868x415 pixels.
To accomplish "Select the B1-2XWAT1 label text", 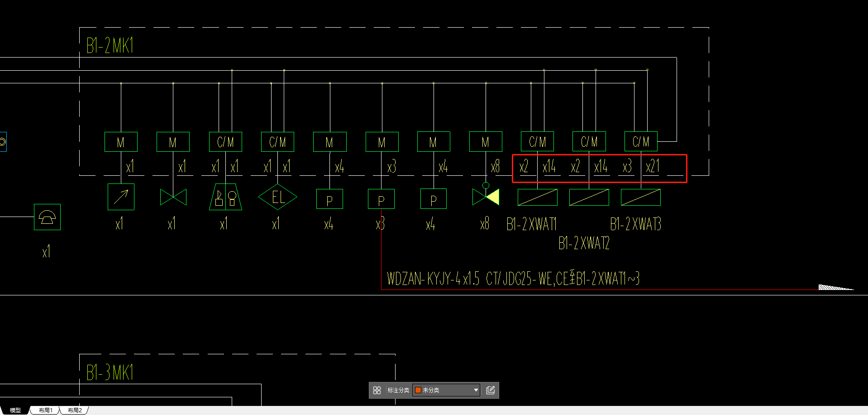I will (x=531, y=224).
